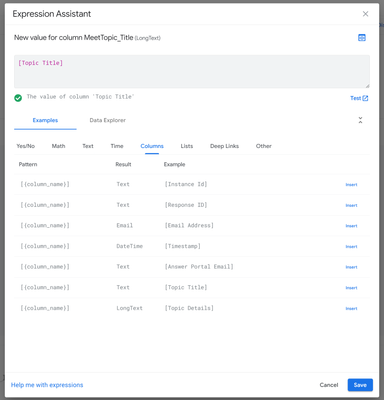Click inside the expression editor field
The height and width of the screenshot is (400, 384).
192,72
